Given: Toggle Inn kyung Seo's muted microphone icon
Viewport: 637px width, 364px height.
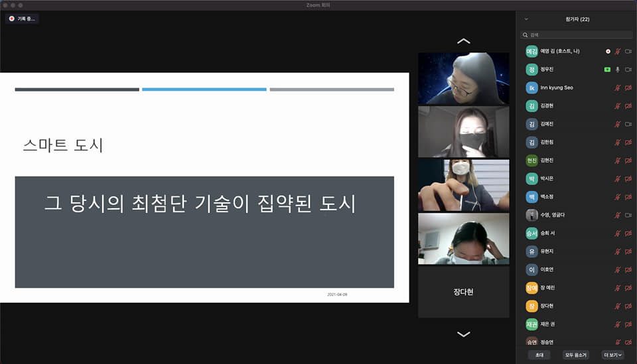Looking at the screenshot, I should (618, 88).
